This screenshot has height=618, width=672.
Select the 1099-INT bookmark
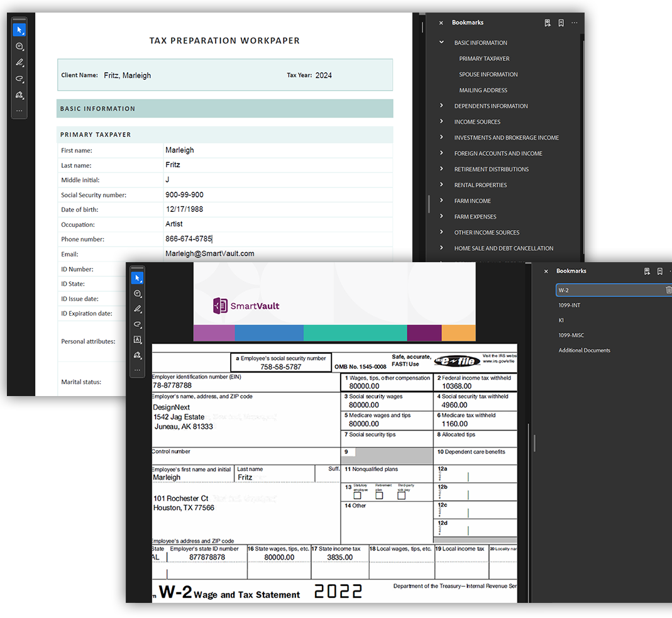click(570, 304)
